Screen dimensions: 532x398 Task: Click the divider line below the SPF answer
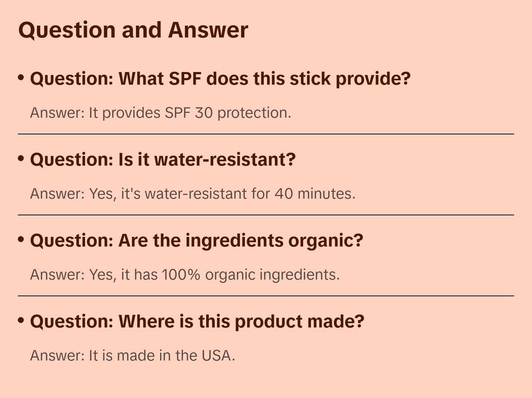click(266, 134)
